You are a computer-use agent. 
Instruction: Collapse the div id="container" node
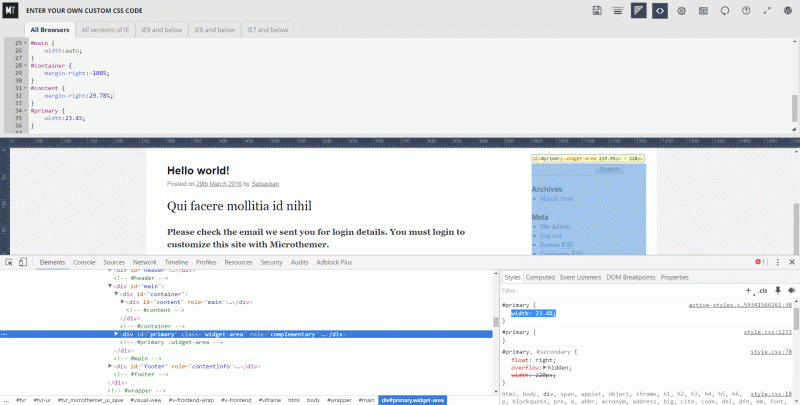[x=116, y=294]
